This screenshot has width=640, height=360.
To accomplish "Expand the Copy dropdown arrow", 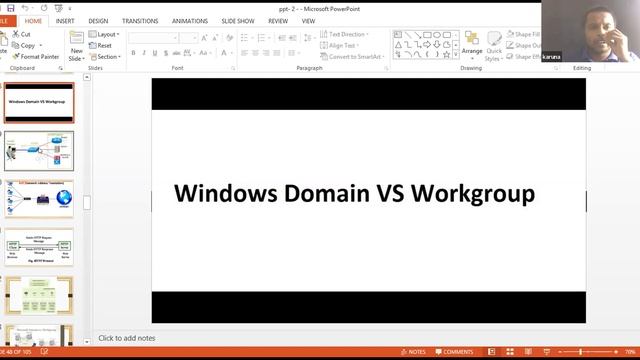I will tap(41, 45).
